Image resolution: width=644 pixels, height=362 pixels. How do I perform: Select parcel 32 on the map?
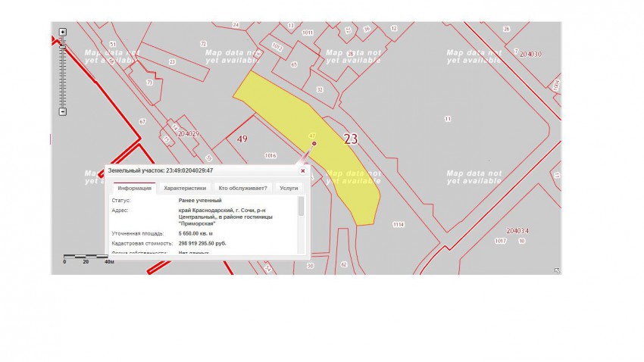click(x=320, y=89)
